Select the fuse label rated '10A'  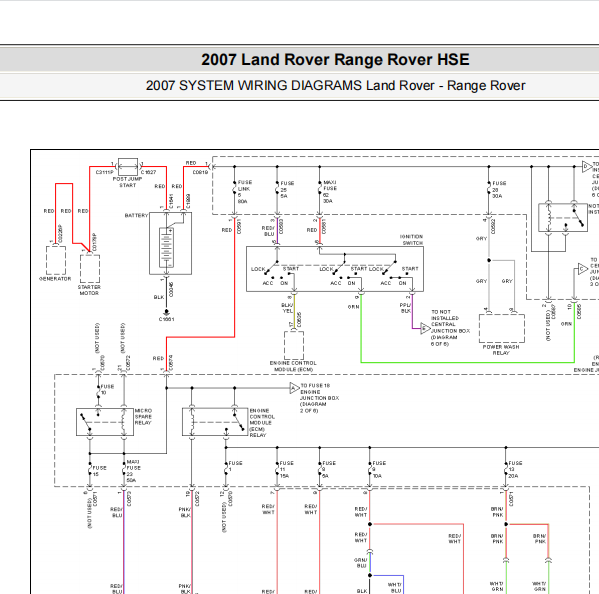[x=379, y=469]
